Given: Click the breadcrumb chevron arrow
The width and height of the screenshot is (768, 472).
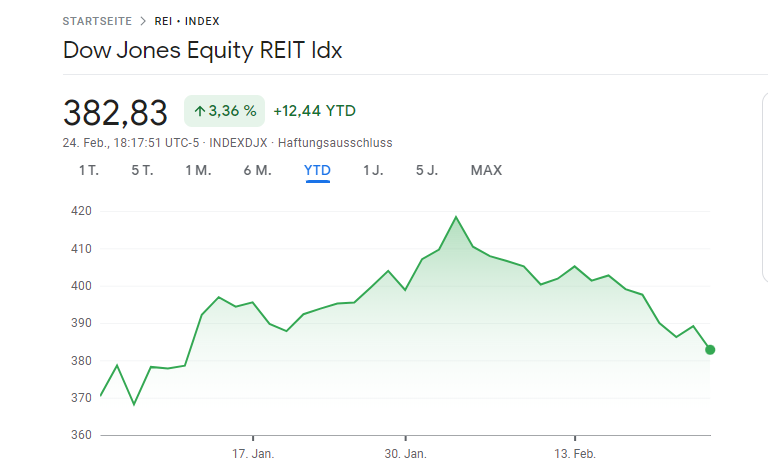Looking at the screenshot, I should pos(143,21).
